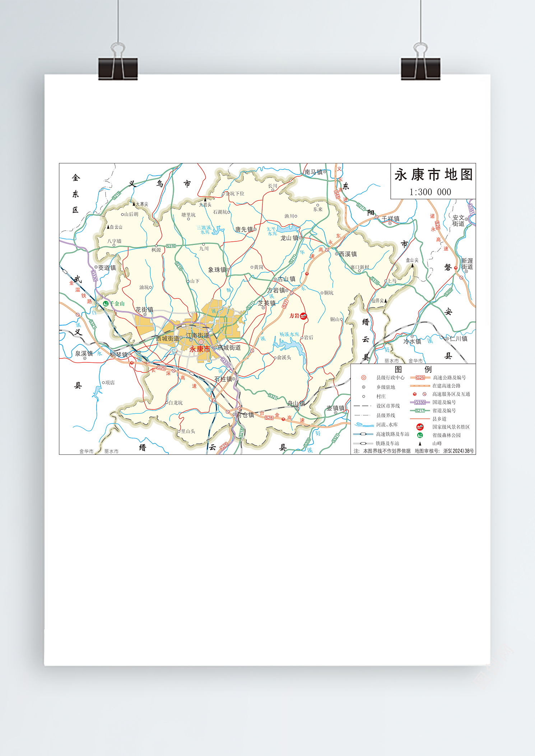Click the 壶镇镇 label
535x756 pixels.
point(336,408)
